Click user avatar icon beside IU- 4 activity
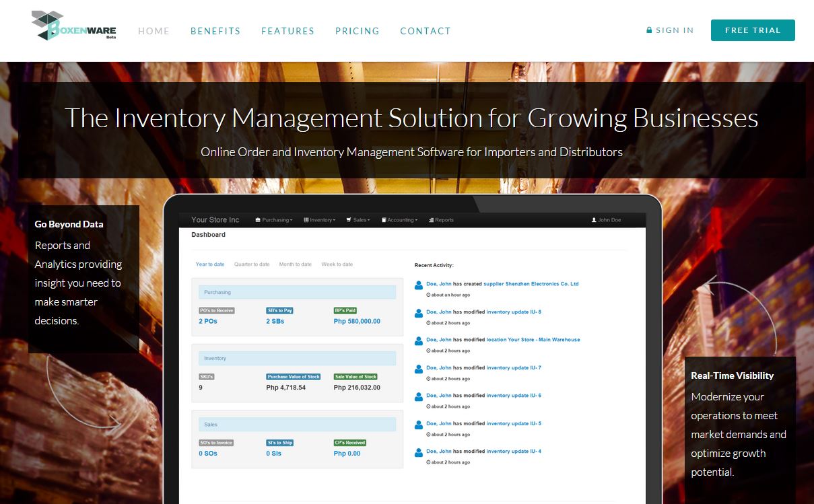The width and height of the screenshot is (814, 504). [419, 452]
